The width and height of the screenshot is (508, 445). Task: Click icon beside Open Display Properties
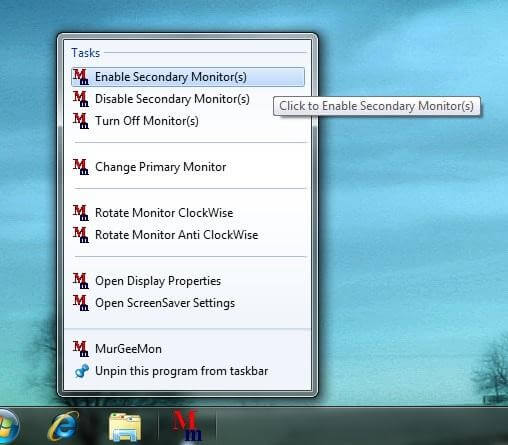(81, 281)
